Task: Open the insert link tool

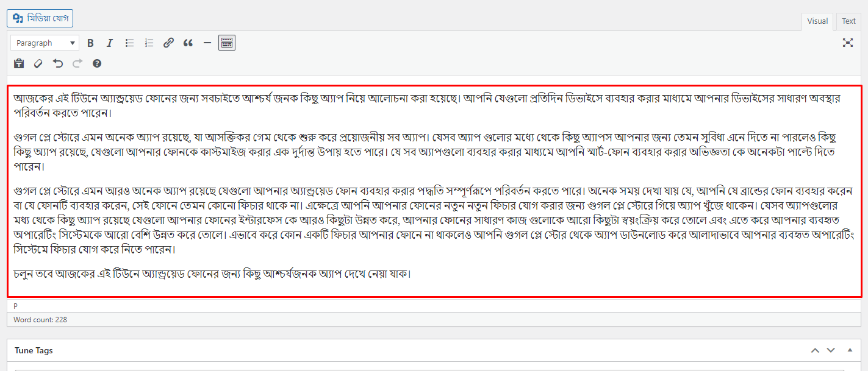Action: click(x=168, y=42)
